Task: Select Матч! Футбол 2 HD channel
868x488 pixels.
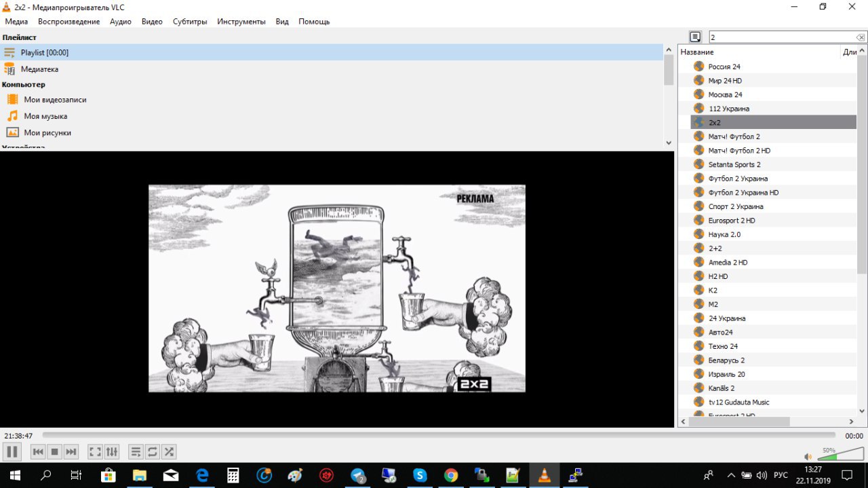Action: pos(739,151)
